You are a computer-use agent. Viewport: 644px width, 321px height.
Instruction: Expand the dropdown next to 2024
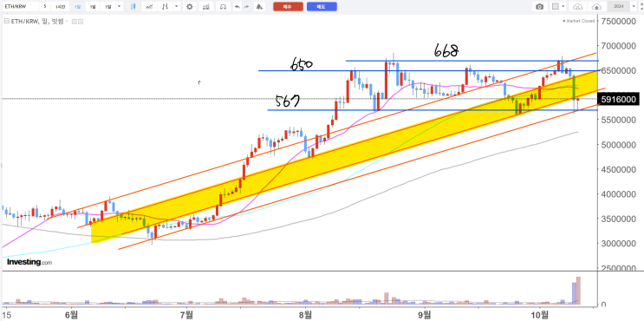[x=634, y=6]
